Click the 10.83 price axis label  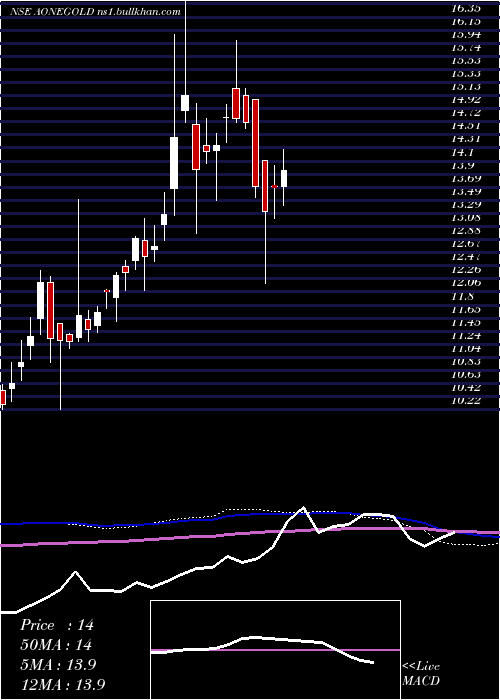click(465, 361)
